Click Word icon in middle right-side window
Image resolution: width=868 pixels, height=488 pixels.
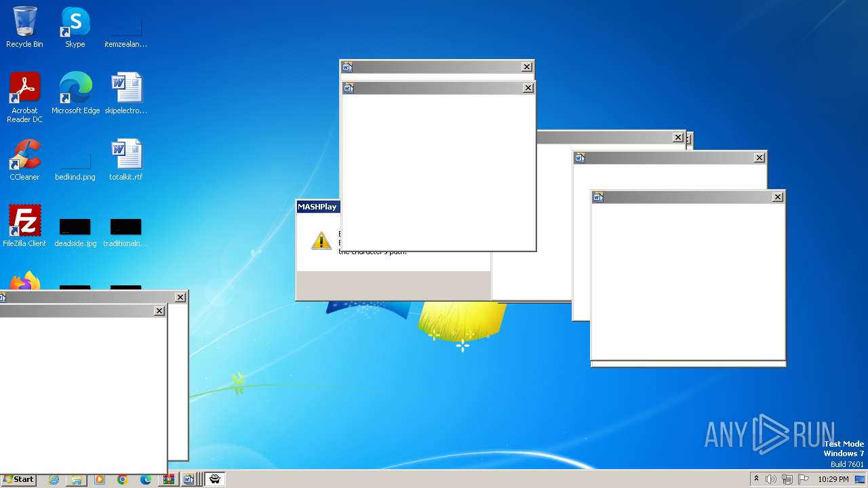click(x=580, y=158)
